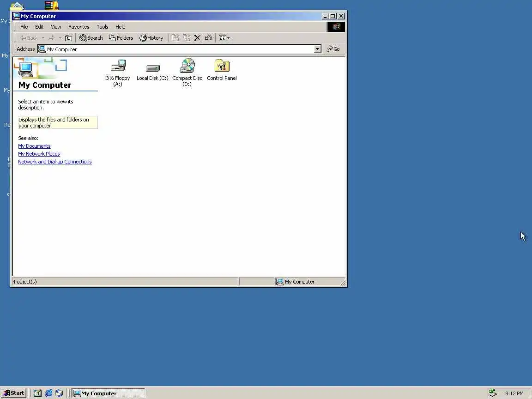Viewport: 532px width, 399px height.
Task: Open the History toolbar button
Action: click(x=151, y=38)
